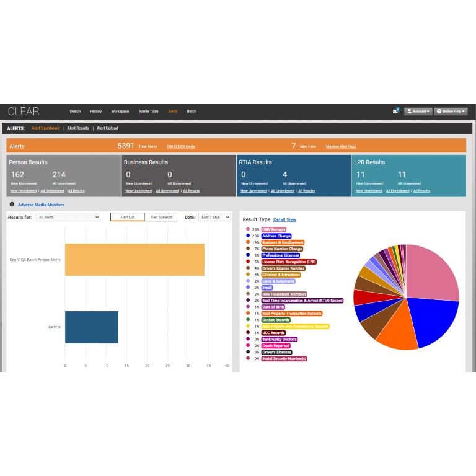Open RTIA Results All Results link

click(306, 191)
